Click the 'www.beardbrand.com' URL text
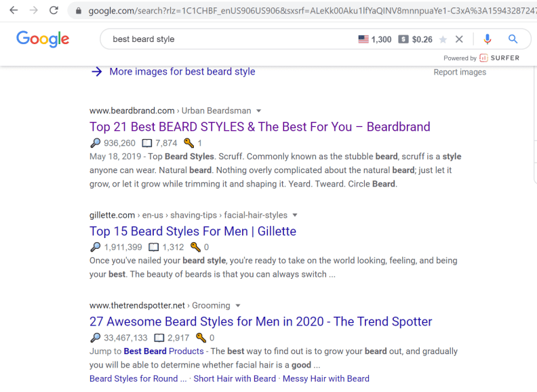537x392 pixels. coord(132,111)
